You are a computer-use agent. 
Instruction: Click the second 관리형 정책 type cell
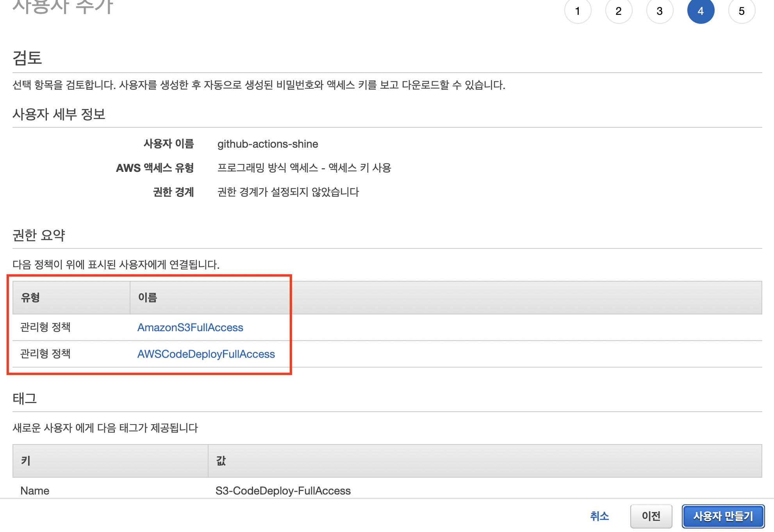tap(45, 354)
